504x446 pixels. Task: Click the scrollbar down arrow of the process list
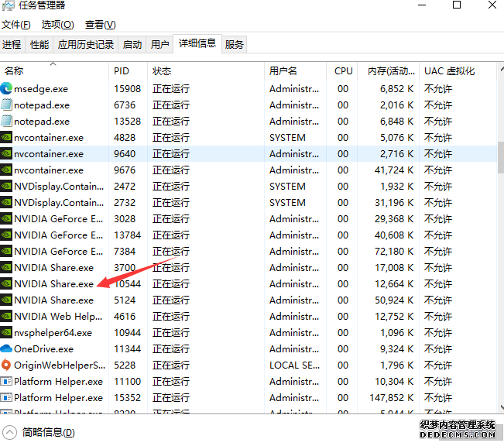tap(501, 407)
